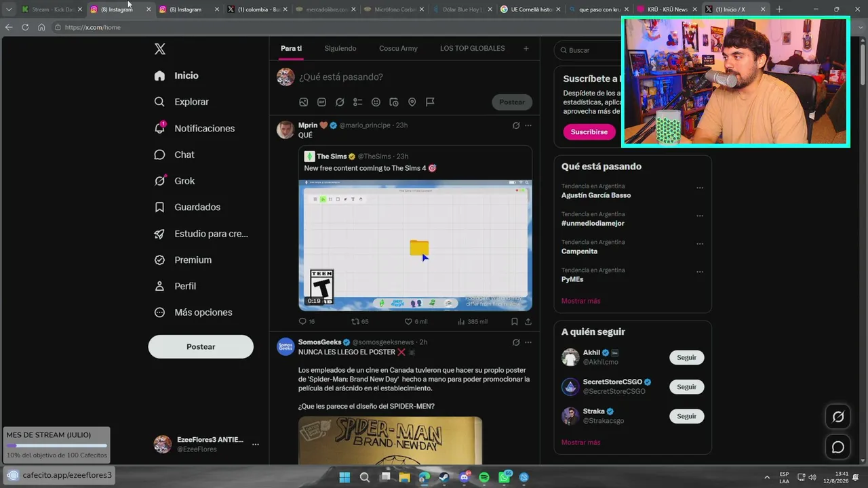The height and width of the screenshot is (488, 868).
Task: Add a GIF to the new post
Action: [321, 102]
